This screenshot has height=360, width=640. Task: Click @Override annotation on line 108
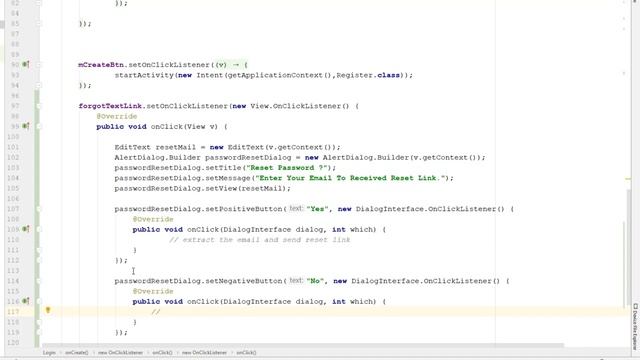click(153, 219)
